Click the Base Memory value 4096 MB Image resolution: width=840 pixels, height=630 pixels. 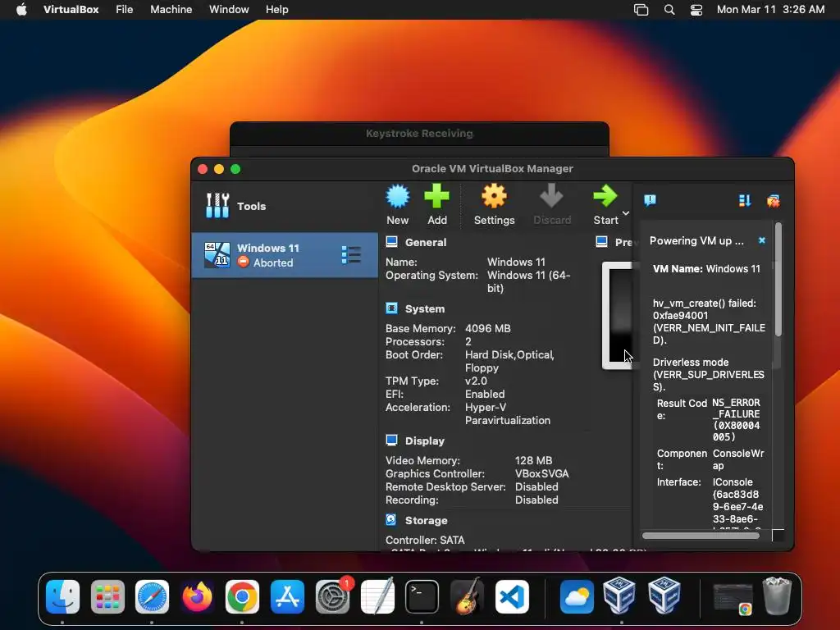click(487, 328)
